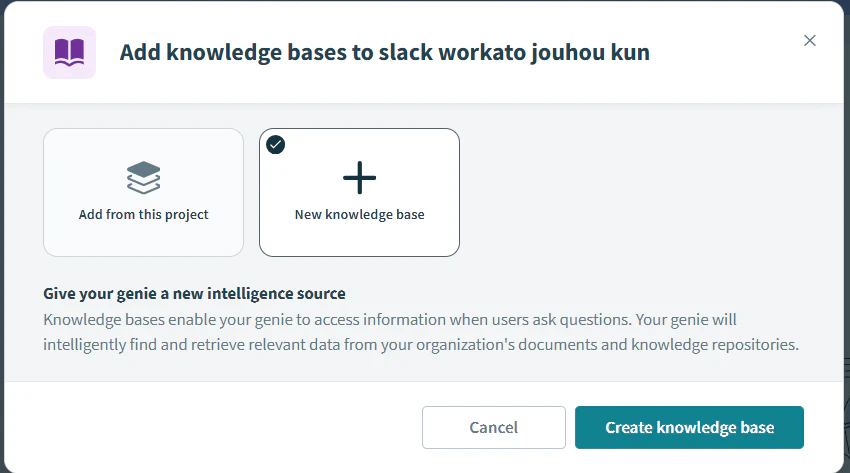The width and height of the screenshot is (850, 473).
Task: Click the checkmark badge on New knowledge base
Action: (275, 145)
